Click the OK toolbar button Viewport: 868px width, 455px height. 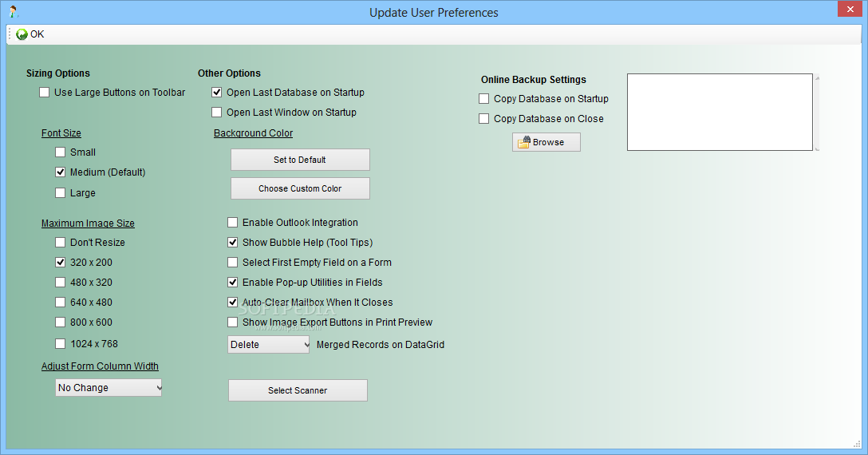pyautogui.click(x=30, y=34)
